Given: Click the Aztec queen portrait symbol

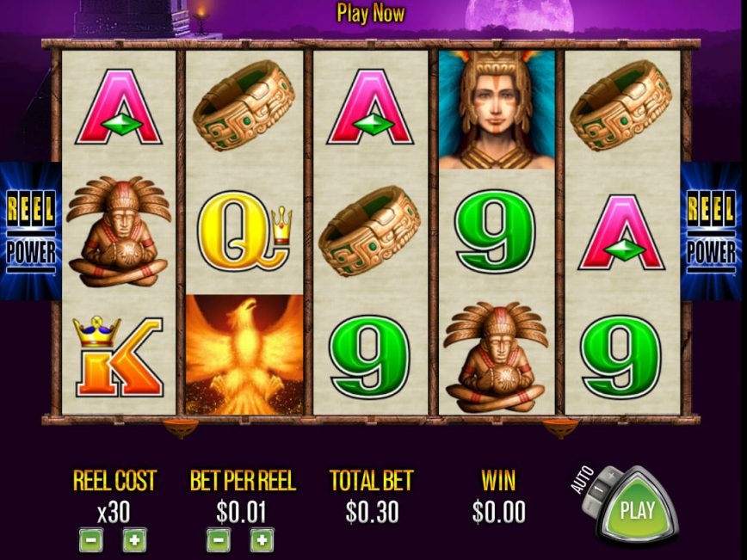Looking at the screenshot, I should pos(497,110).
